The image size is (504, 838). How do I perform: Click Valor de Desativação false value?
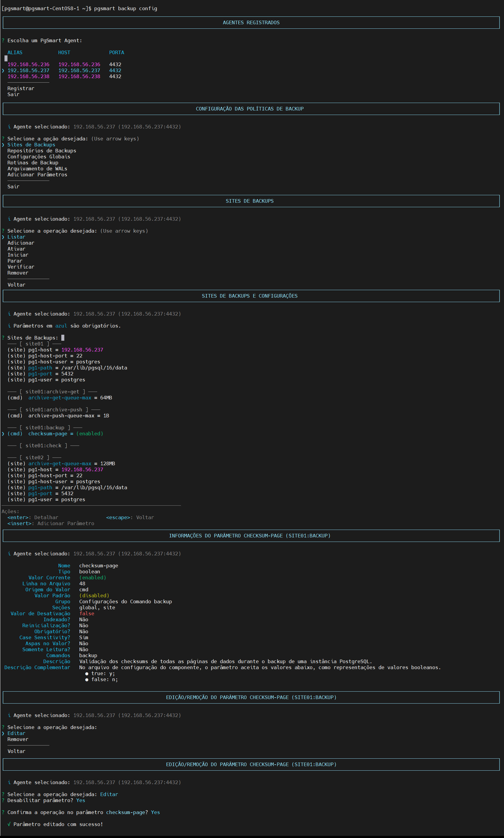pyautogui.click(x=87, y=614)
